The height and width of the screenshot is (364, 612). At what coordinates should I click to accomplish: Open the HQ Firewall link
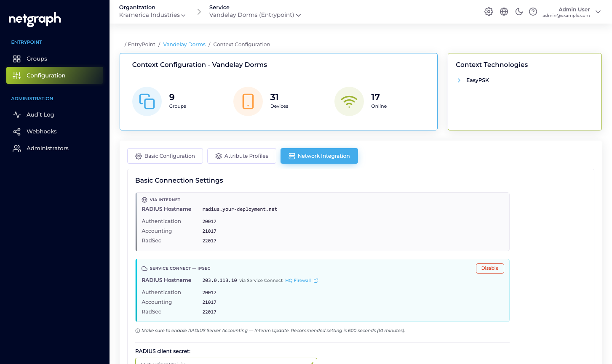[x=298, y=281]
